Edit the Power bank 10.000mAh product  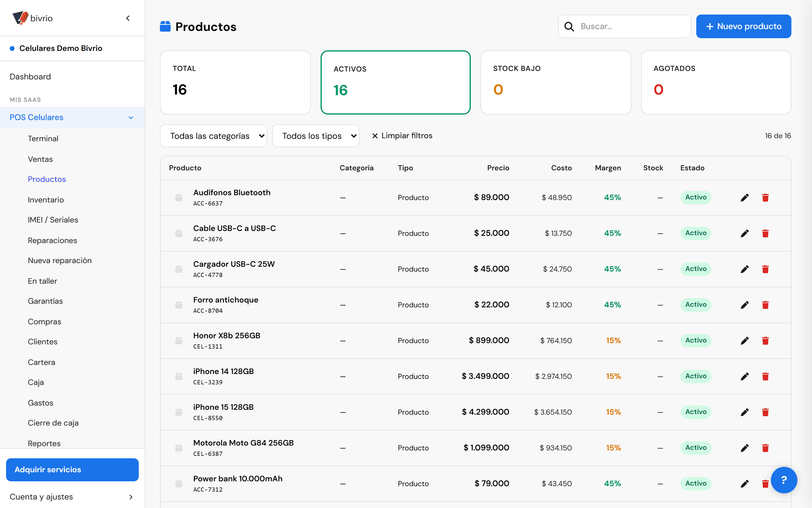(x=744, y=484)
